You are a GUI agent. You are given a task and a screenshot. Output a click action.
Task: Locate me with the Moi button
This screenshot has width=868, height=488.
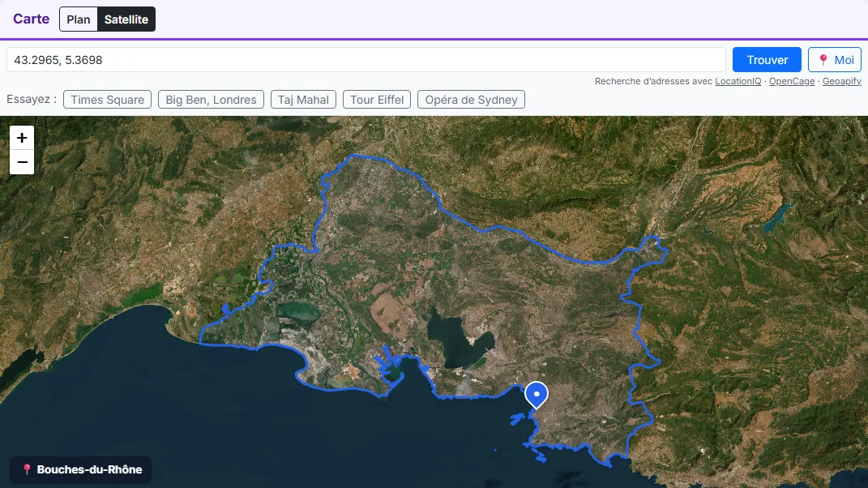[835, 60]
